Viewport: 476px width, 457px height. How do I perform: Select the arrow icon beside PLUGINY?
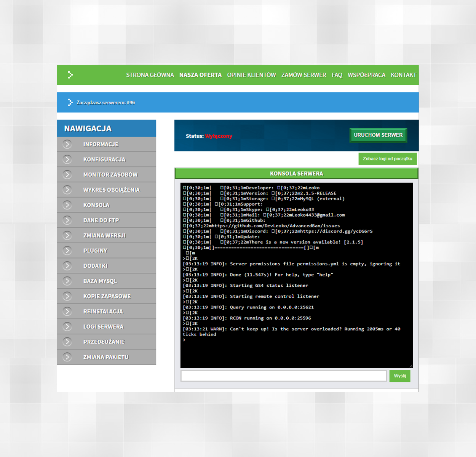pos(67,250)
